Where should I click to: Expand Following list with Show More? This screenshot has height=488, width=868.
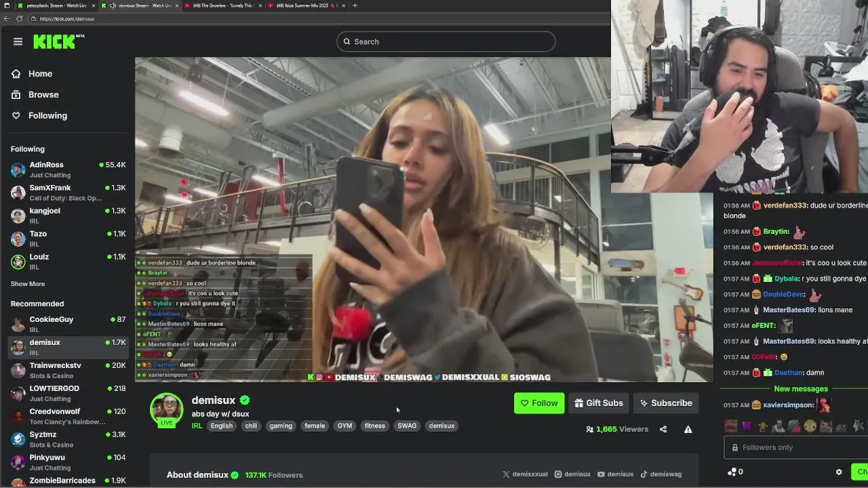pos(28,284)
